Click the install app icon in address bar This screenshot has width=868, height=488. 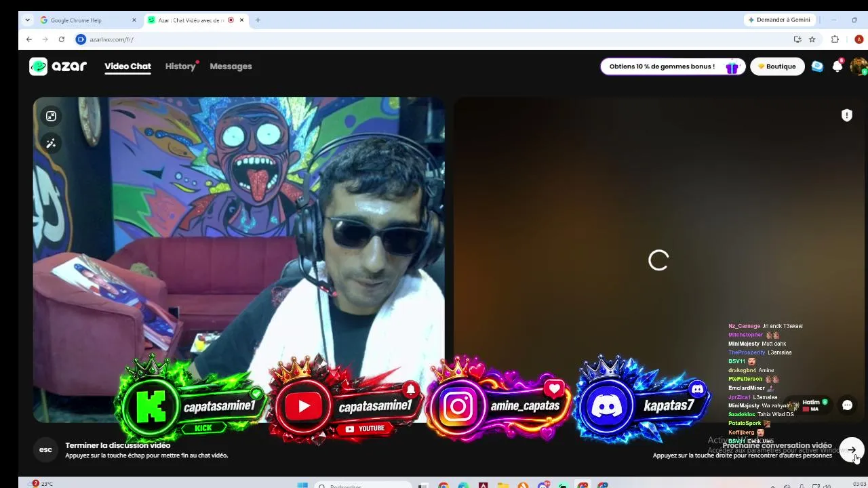797,39
